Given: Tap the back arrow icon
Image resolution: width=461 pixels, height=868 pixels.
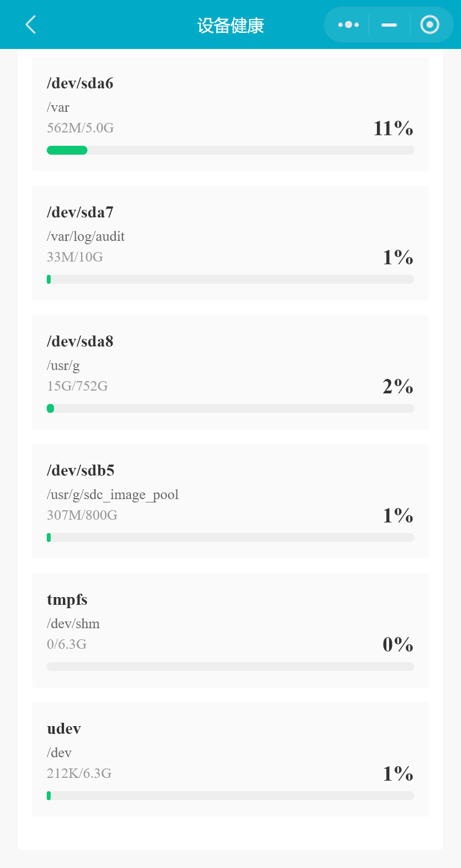Looking at the screenshot, I should coord(31,24).
